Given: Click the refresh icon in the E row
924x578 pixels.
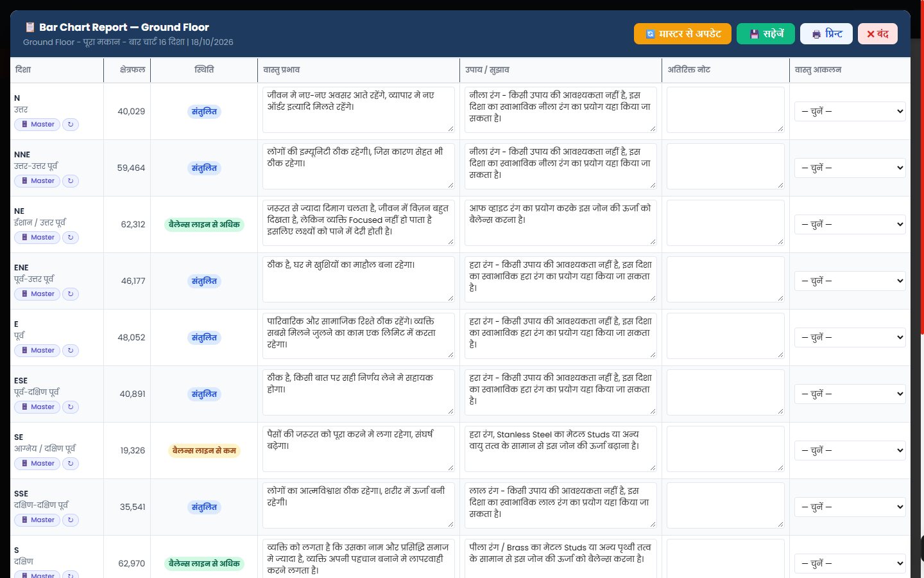Looking at the screenshot, I should (71, 351).
